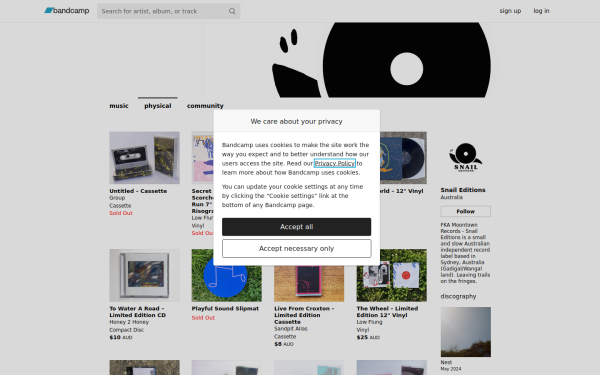The image size is (600, 375).
Task: Click the discography heading
Action: click(458, 296)
